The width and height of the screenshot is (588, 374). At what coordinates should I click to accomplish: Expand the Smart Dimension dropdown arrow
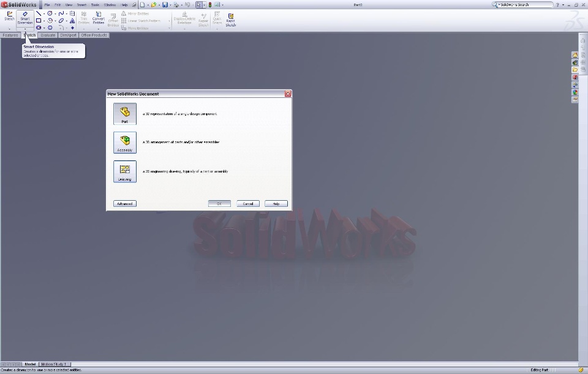(x=25, y=29)
